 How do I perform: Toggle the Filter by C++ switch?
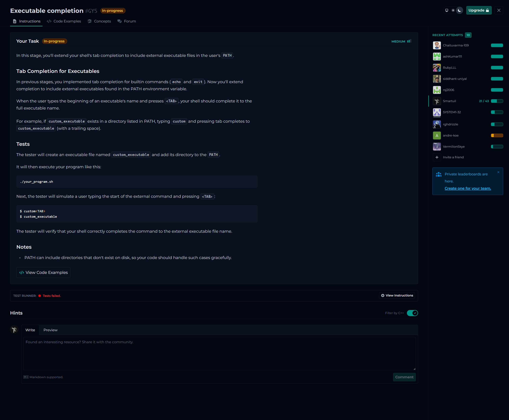click(x=412, y=313)
